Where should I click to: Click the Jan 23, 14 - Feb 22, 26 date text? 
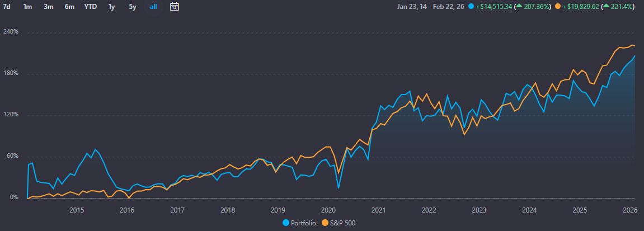click(430, 7)
